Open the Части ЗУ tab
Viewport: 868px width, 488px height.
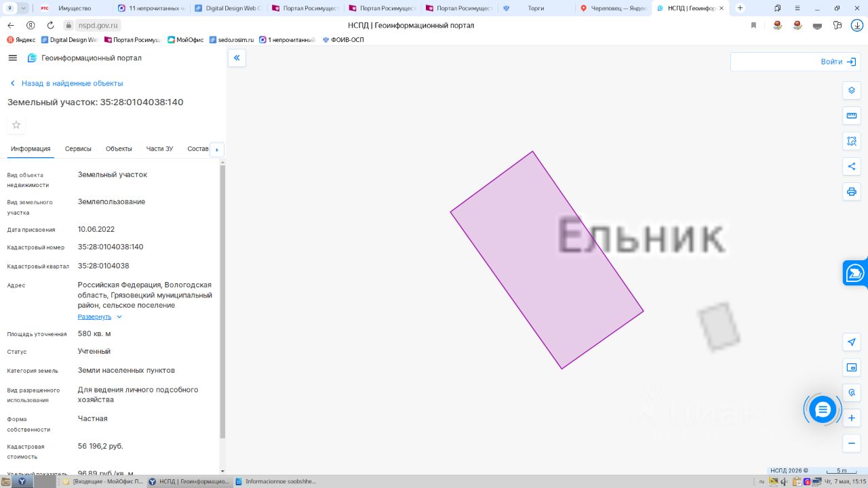(159, 148)
